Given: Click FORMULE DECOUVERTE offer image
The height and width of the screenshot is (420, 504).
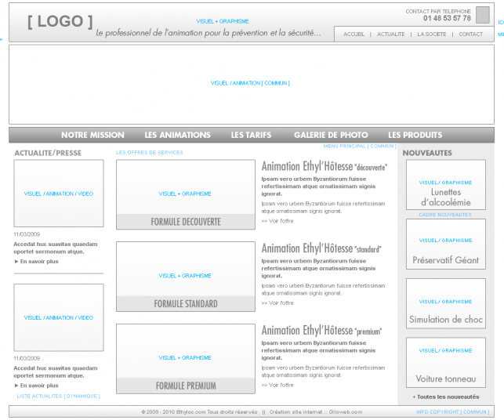Looking at the screenshot, I should pyautogui.click(x=185, y=194).
